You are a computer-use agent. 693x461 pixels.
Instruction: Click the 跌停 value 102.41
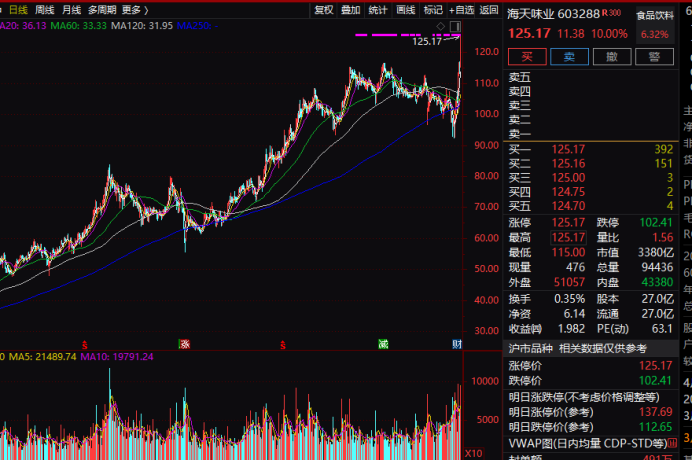[656, 223]
